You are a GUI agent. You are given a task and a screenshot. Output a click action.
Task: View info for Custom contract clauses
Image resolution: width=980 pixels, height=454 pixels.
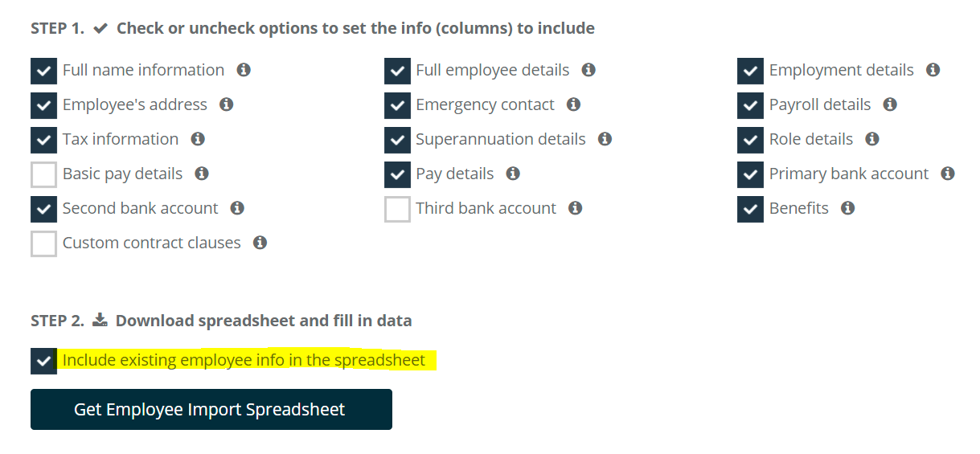[260, 243]
